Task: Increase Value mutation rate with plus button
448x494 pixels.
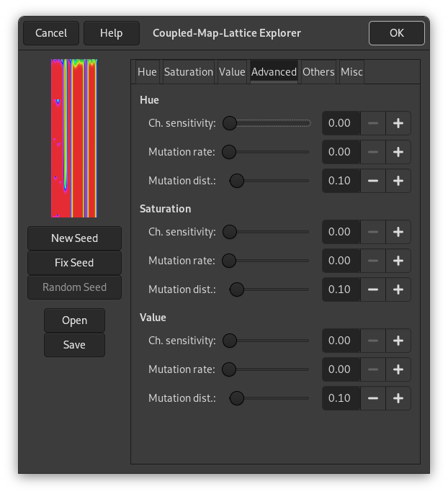Action: point(398,369)
